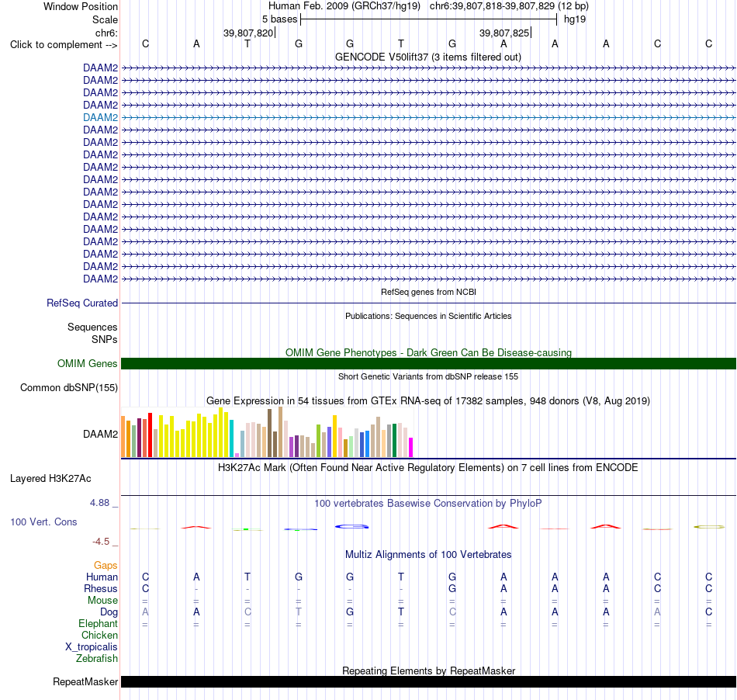Viewport: 737px width, 700px height.
Task: Click the RepeatMasker track label
Action: pyautogui.click(x=85, y=681)
